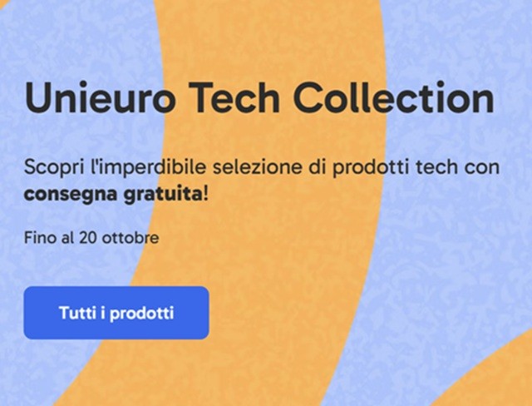Click the "Fino al 20 ottobre" date text
The width and height of the screenshot is (532, 406).
[x=91, y=238]
